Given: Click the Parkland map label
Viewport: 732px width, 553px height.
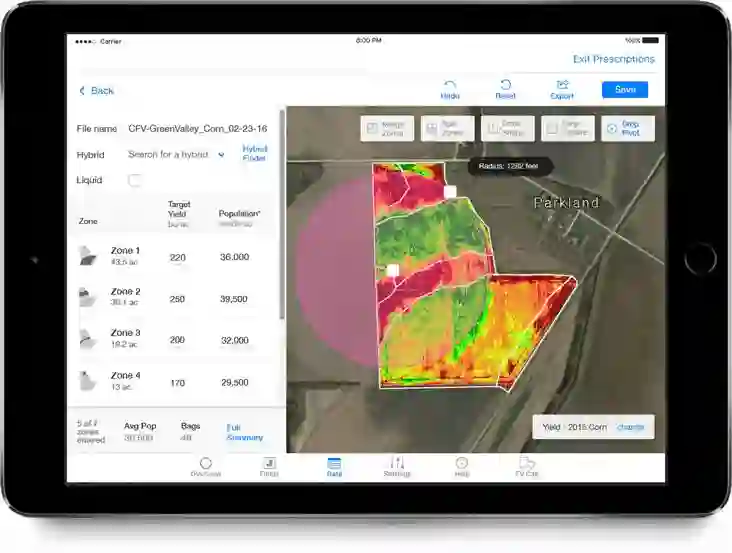Looking at the screenshot, I should (x=566, y=203).
